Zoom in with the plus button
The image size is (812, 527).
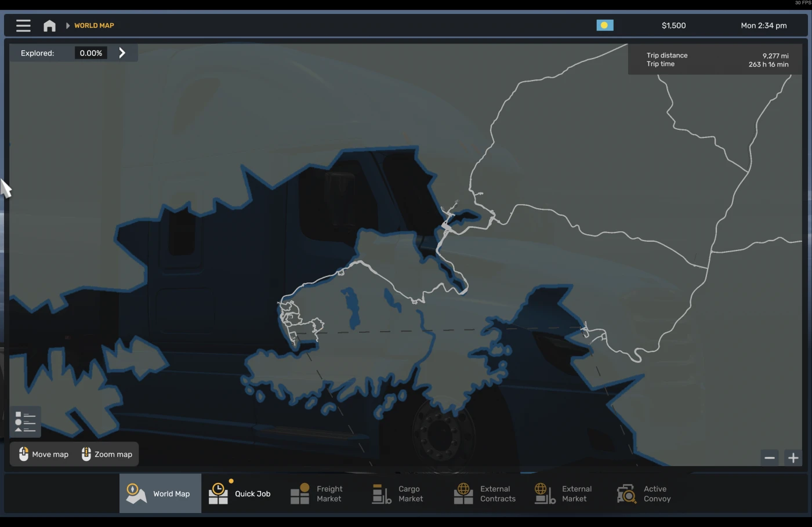coord(793,458)
